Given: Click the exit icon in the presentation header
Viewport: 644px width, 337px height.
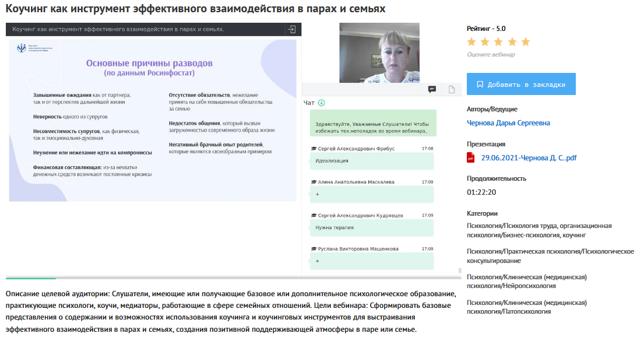Looking at the screenshot, I should tap(291, 29).
